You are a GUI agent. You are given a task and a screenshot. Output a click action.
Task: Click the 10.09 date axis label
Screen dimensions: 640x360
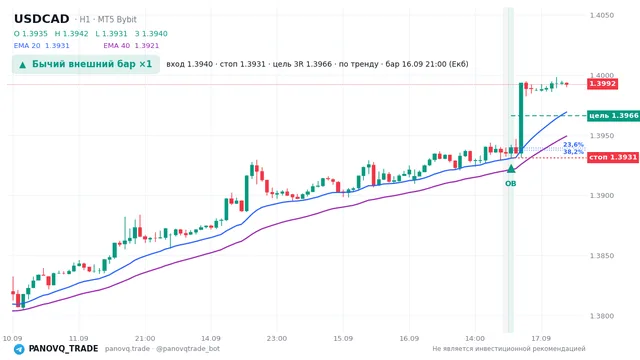pyautogui.click(x=12, y=339)
